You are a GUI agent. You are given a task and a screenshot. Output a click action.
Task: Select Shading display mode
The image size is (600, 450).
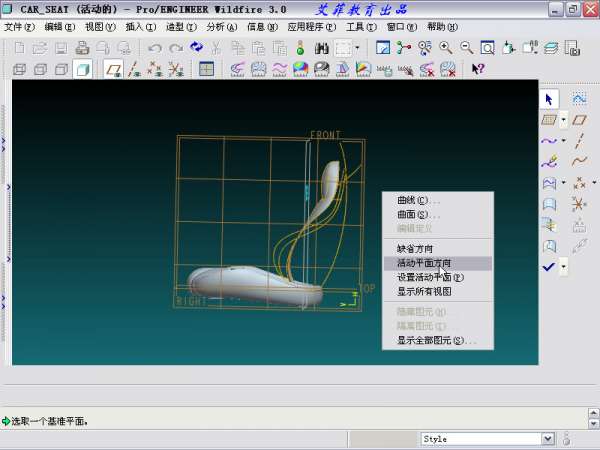[x=83, y=69]
